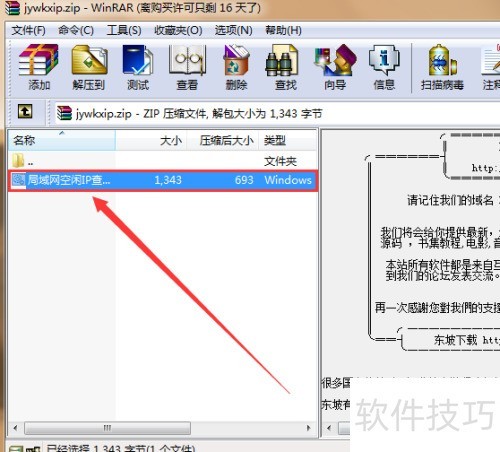500x452 pixels.
Task: Click the Windows type cell
Action: tap(288, 180)
